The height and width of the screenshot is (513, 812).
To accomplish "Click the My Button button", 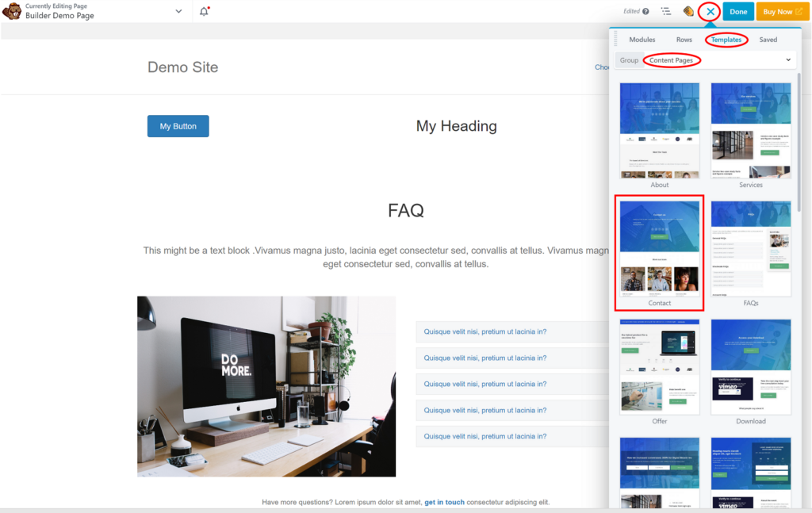I will click(178, 126).
